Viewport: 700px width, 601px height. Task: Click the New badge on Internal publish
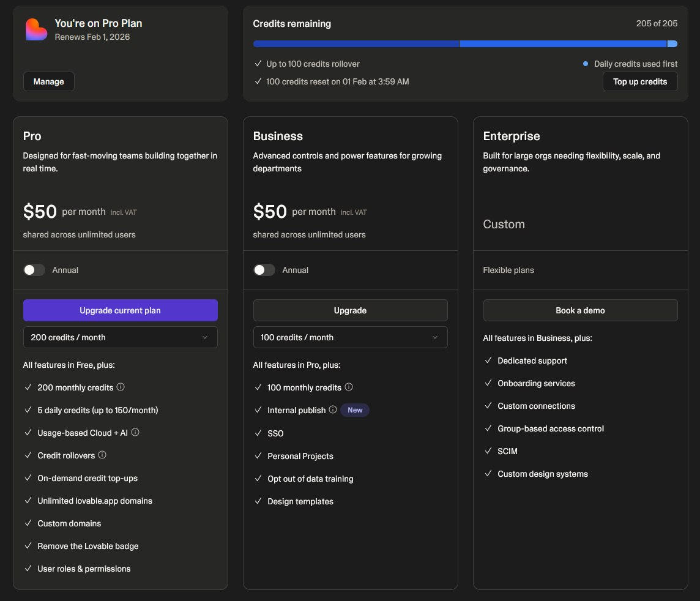point(355,410)
